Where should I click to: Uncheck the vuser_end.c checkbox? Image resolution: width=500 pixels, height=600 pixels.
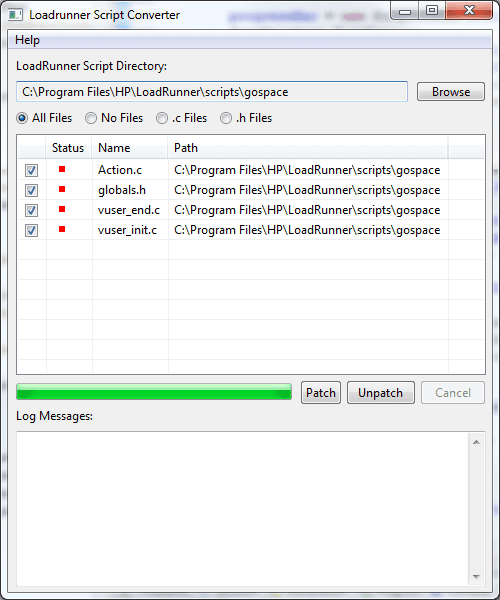31,210
